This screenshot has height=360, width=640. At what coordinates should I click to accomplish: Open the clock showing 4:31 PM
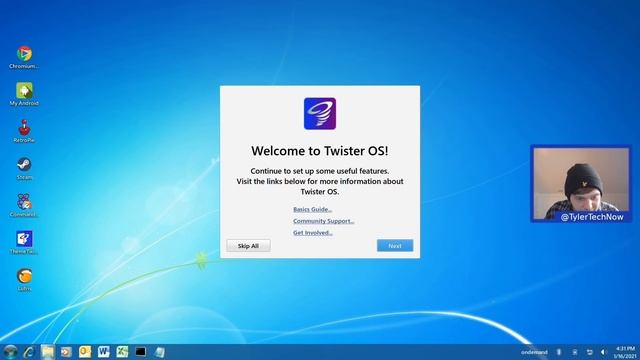coord(625,352)
